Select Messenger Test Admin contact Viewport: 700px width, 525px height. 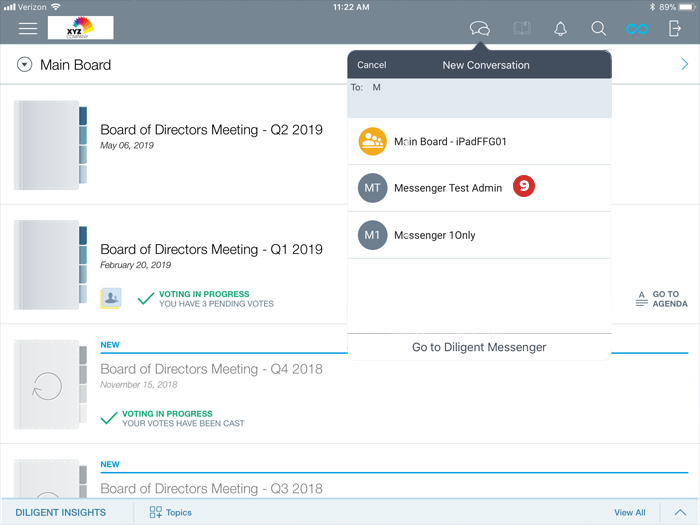[x=447, y=188]
